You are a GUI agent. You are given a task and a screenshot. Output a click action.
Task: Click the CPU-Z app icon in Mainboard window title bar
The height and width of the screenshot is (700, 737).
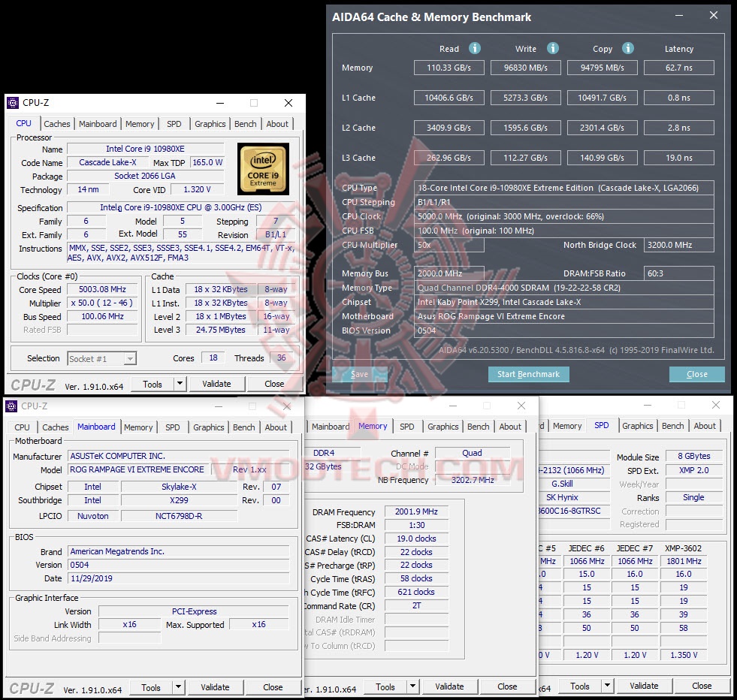tap(12, 406)
